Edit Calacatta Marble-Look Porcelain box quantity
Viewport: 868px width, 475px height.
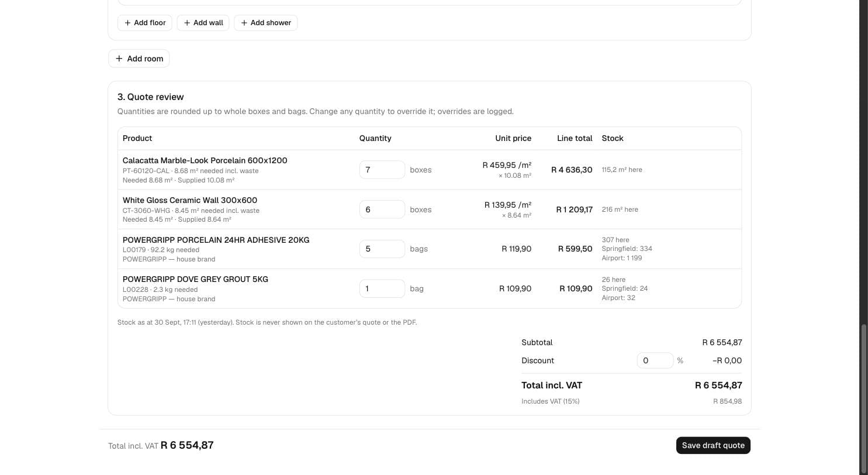382,170
